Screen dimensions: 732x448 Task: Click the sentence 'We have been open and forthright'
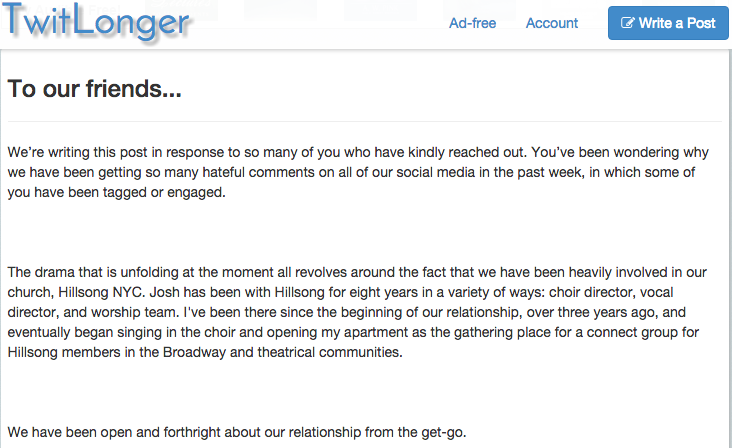click(237, 432)
